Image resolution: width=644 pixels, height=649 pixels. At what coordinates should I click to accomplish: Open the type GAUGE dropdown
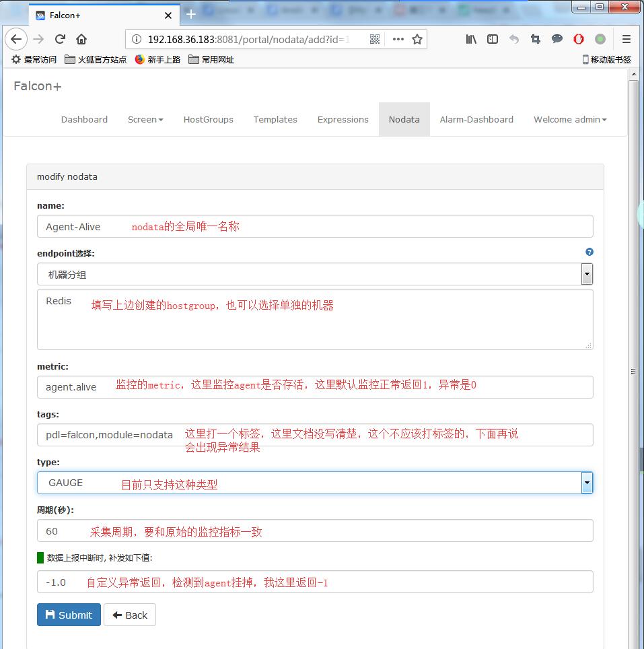click(587, 483)
